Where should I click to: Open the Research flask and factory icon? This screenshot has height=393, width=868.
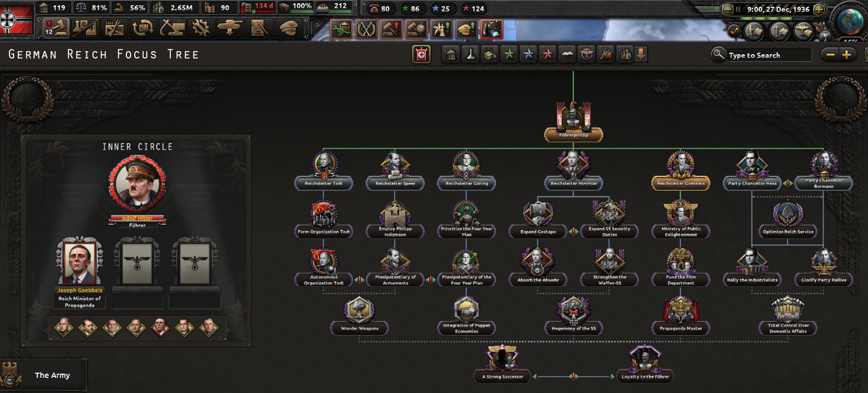point(85,28)
